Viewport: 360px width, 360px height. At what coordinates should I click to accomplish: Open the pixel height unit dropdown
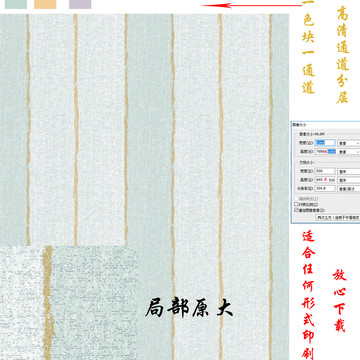click(x=349, y=152)
